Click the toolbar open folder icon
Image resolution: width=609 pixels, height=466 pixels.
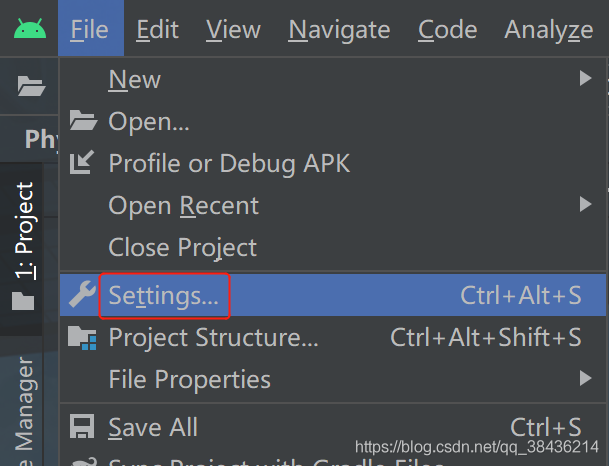pos(31,86)
